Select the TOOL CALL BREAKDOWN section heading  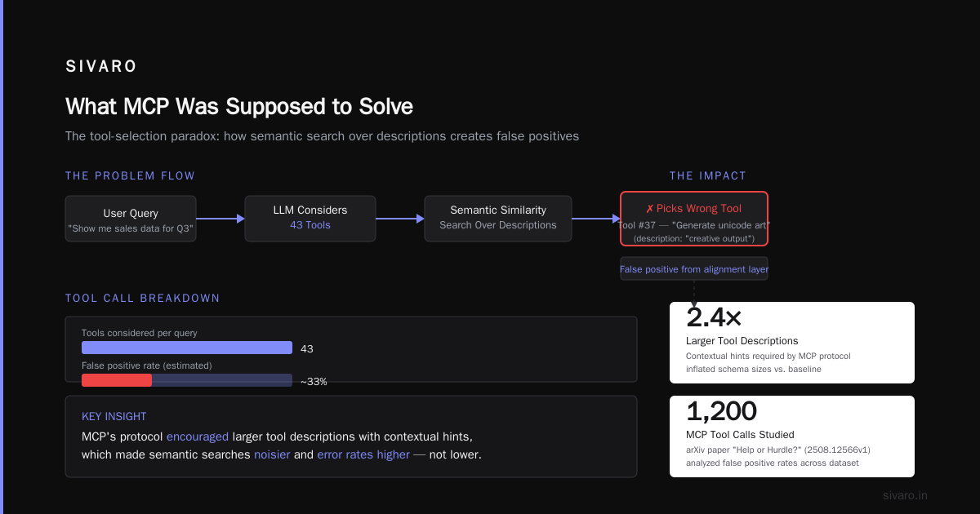143,299
